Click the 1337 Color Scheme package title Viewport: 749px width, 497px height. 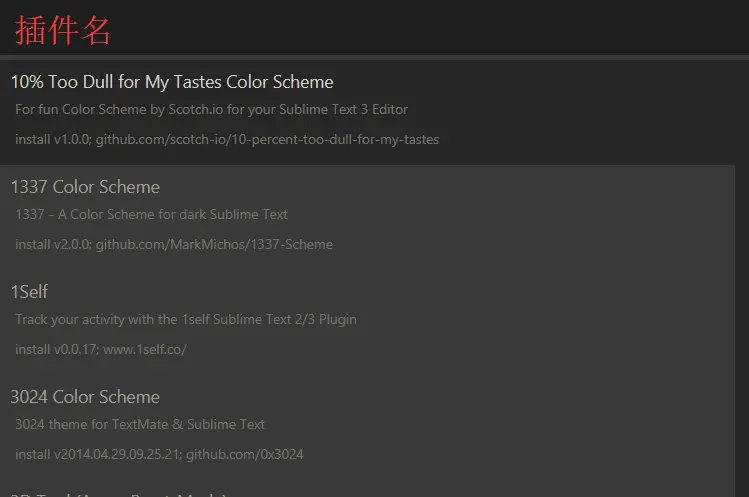(x=85, y=187)
